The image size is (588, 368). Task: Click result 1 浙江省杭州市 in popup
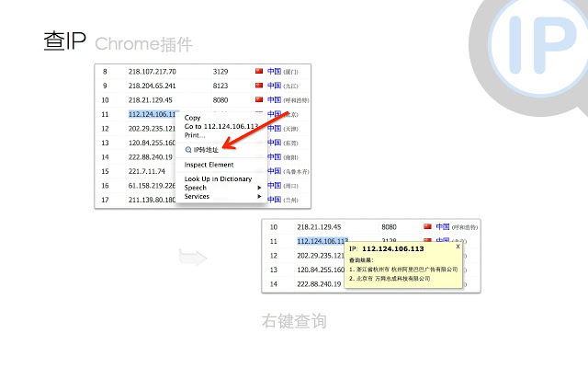pos(403,270)
